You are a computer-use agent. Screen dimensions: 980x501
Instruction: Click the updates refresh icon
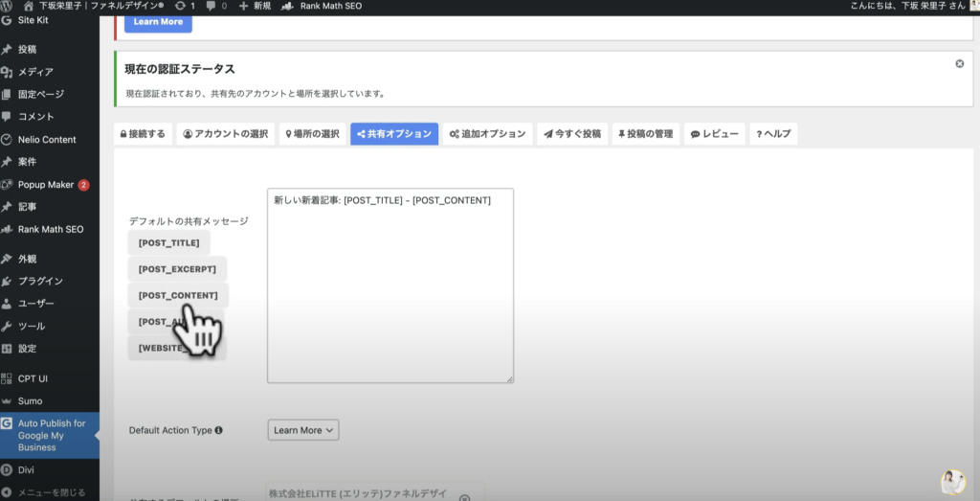180,6
